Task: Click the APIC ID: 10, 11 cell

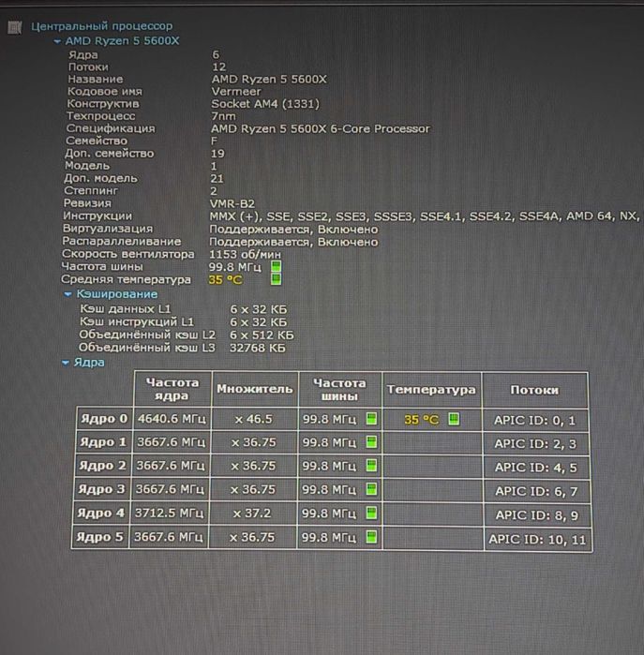Action: (x=537, y=540)
